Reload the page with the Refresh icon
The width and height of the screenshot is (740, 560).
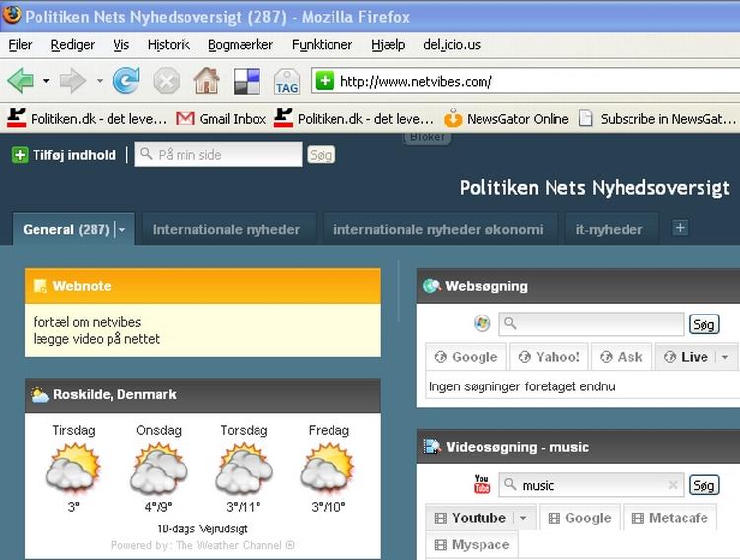click(126, 80)
